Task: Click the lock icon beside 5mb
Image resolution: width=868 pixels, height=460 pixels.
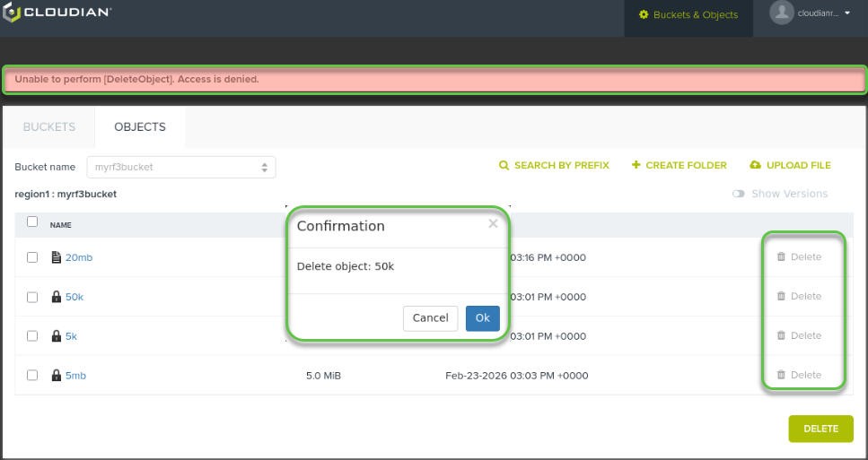Action: [57, 376]
